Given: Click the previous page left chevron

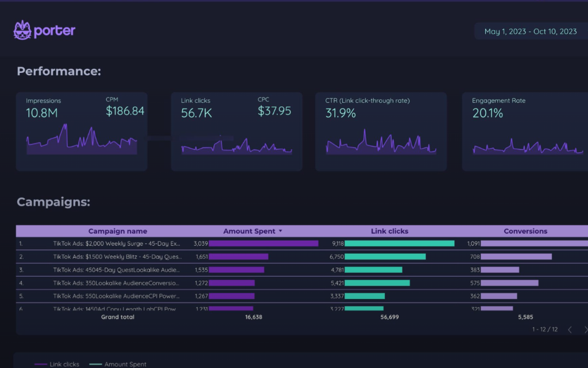Looking at the screenshot, I should [x=569, y=330].
